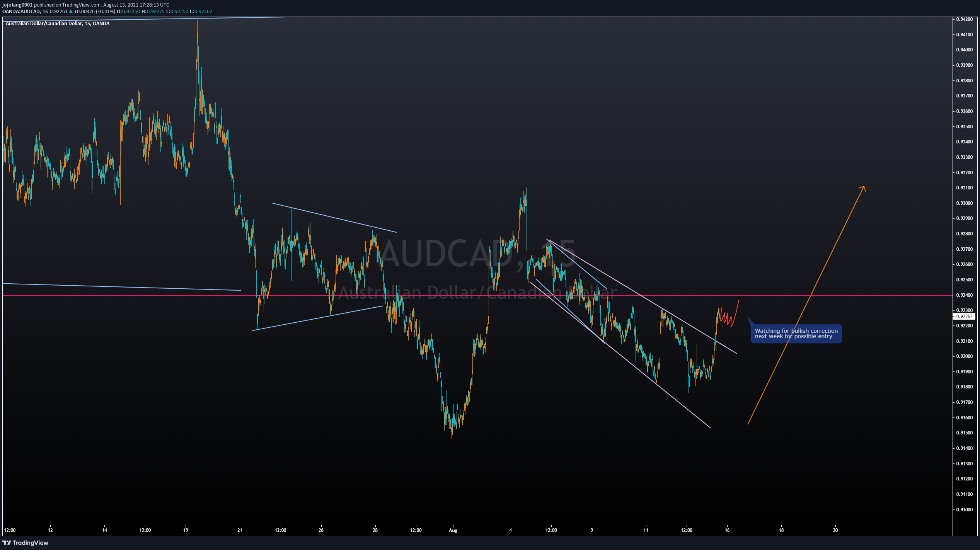Click the 0.91600 price axis label
This screenshot has width=980, height=550.
[964, 417]
